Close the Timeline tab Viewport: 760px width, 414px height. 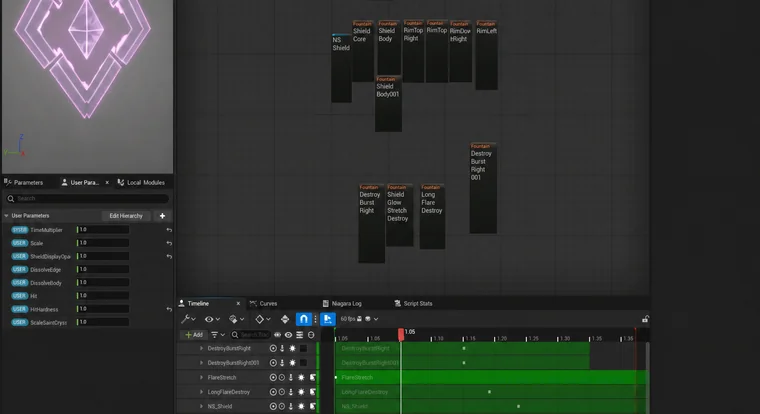click(x=238, y=303)
